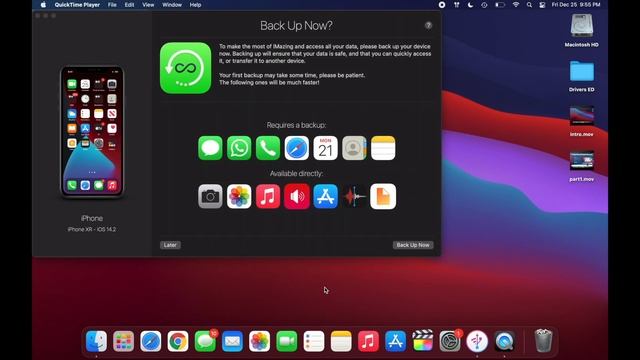The width and height of the screenshot is (640, 360).
Task: Click the Calendar icon showing 21
Action: pyautogui.click(x=325, y=148)
